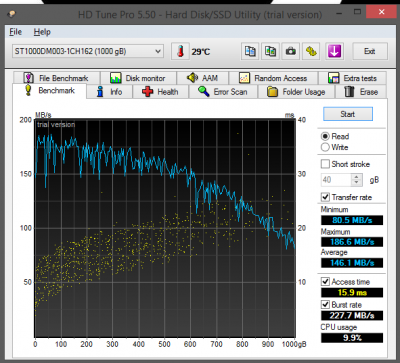Click the camera save screenshot icon
The width and height of the screenshot is (400, 363).
point(291,51)
